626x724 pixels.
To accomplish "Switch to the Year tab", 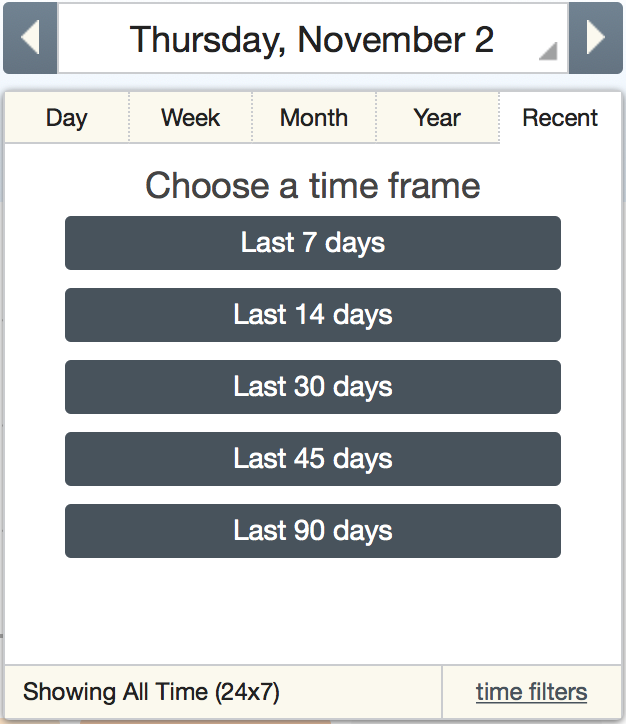I will click(x=437, y=118).
